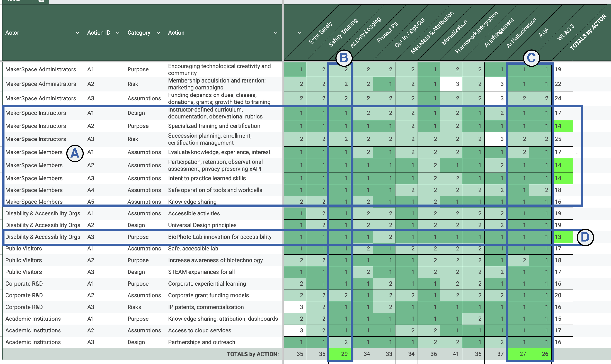611x364 pixels.
Task: Click the table grid icon in the toolbar
Action: click(x=41, y=1)
